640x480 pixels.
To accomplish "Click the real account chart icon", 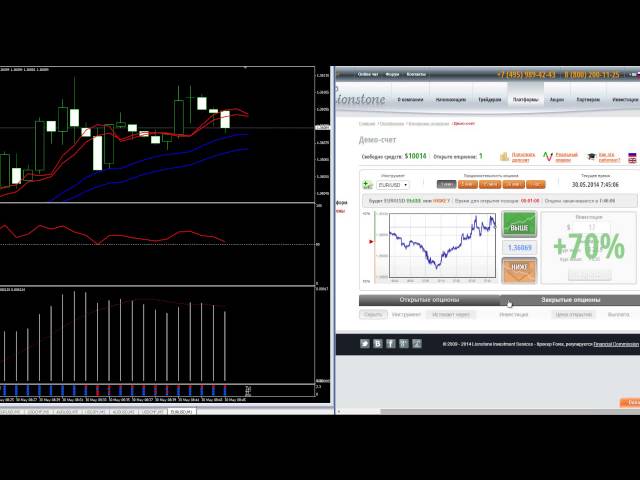I will coord(547,156).
